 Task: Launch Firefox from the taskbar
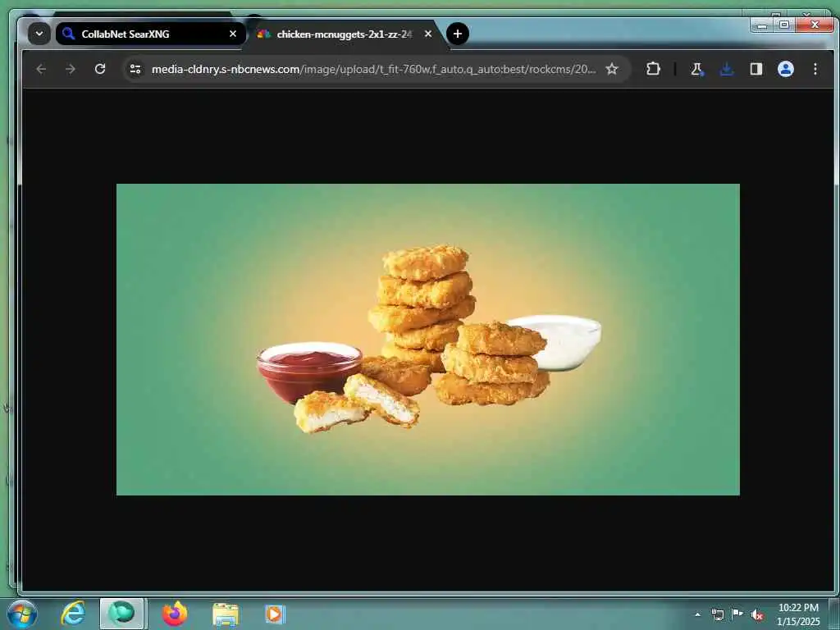tap(175, 614)
